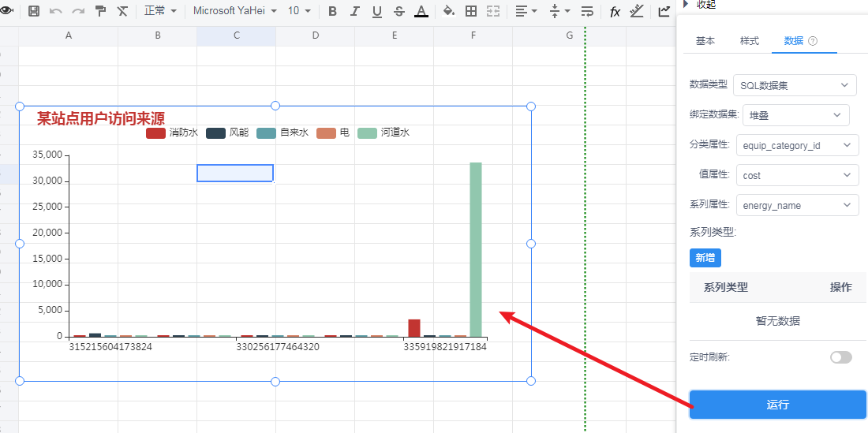Click the tall green 河道水 bar
Image resolution: width=868 pixels, height=433 pixels.
pyautogui.click(x=476, y=249)
